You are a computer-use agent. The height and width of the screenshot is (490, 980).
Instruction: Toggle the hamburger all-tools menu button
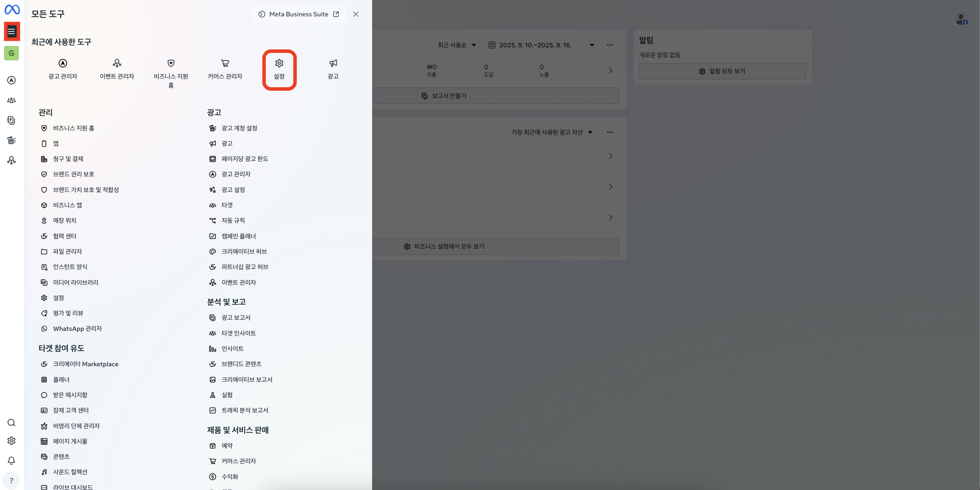[x=11, y=31]
